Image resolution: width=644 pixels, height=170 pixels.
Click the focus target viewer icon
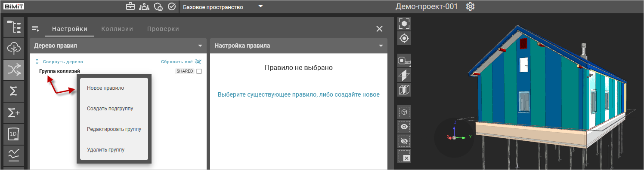(405, 38)
